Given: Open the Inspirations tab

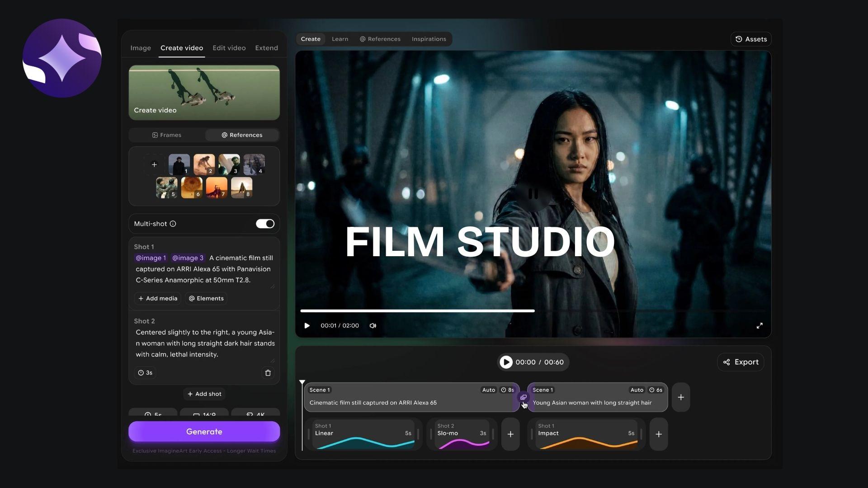Looking at the screenshot, I should [429, 39].
